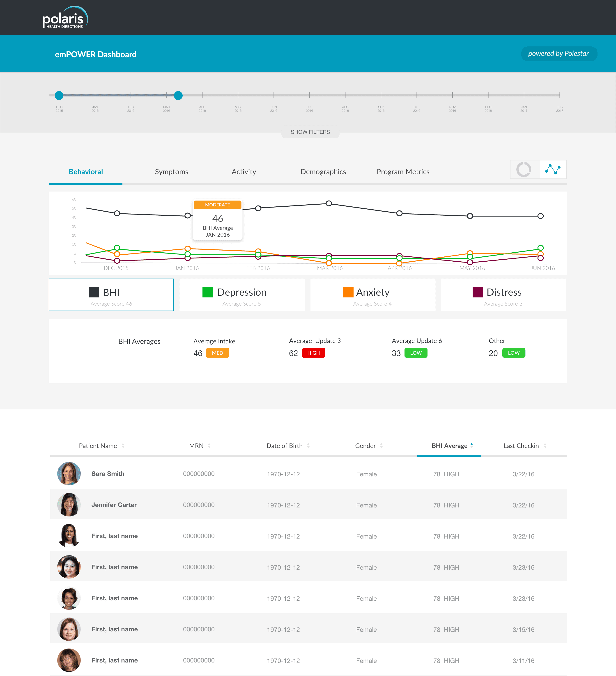The height and width of the screenshot is (676, 616).
Task: Click the MAR 2016 range slider handle
Action: pyautogui.click(x=178, y=96)
